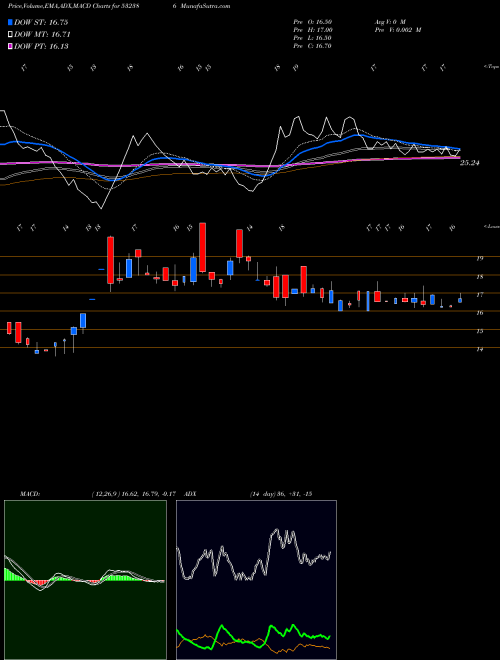Click the ADX parameters '(14 day) 36, +31, -15'
Viewport: 500px width, 660px height.
281,494
